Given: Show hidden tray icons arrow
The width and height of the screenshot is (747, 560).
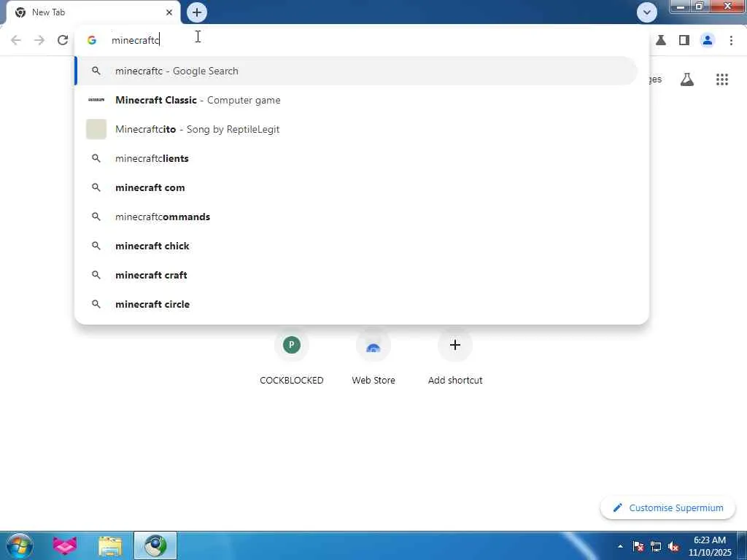Looking at the screenshot, I should [x=620, y=547].
